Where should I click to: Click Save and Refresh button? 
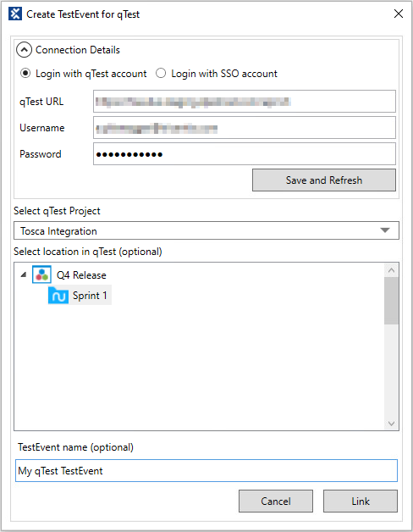(324, 180)
